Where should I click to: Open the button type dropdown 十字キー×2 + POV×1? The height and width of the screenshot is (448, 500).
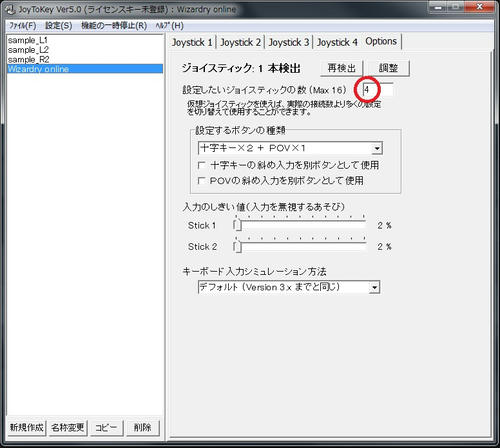pos(290,148)
